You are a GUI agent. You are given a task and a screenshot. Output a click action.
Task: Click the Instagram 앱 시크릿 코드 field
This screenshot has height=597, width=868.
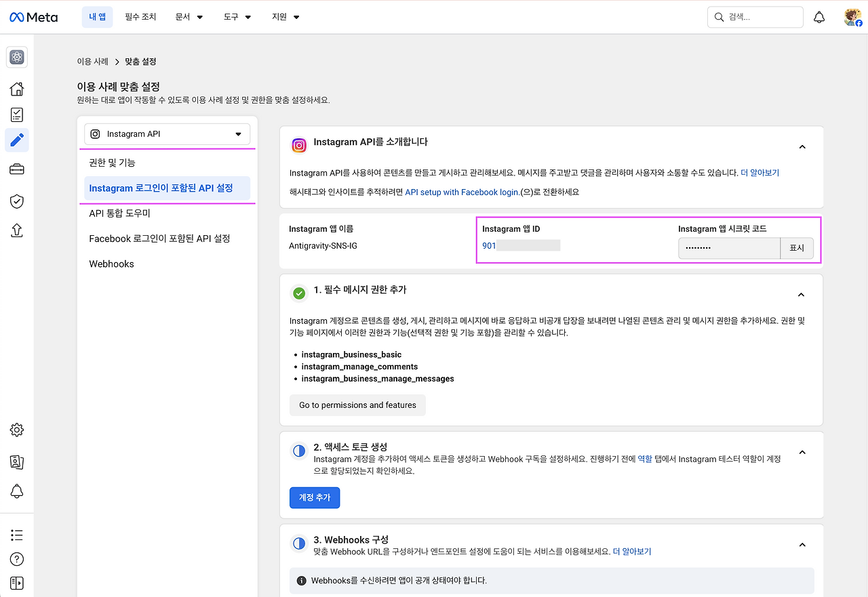click(729, 248)
